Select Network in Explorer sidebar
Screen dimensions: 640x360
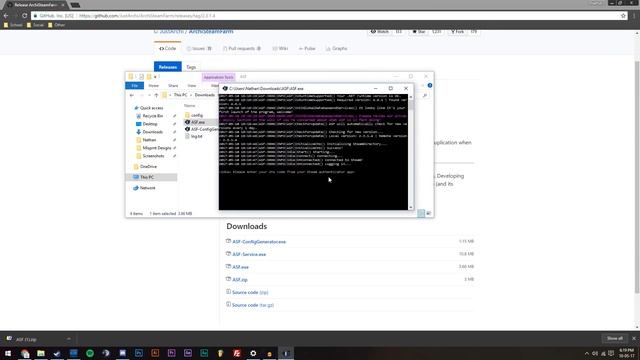147,188
